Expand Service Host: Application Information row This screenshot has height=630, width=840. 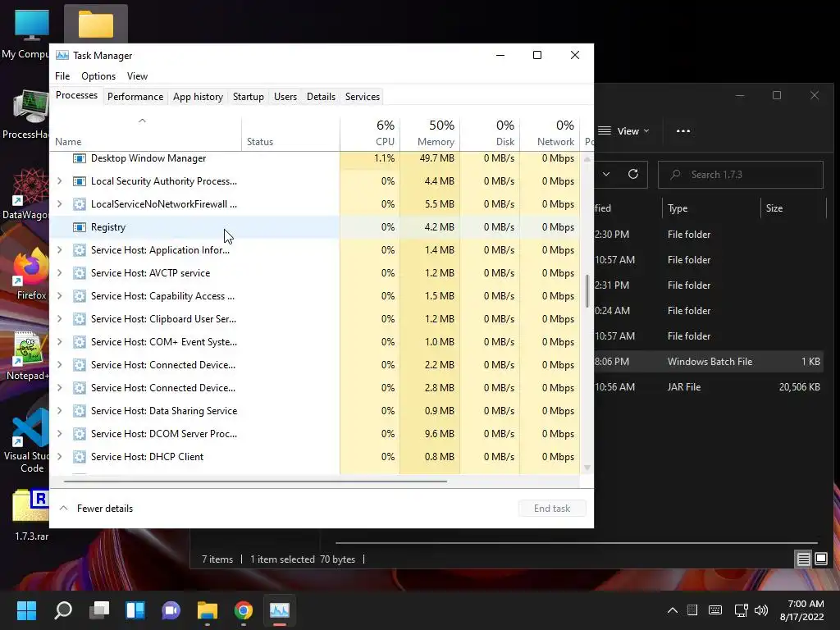(x=59, y=250)
